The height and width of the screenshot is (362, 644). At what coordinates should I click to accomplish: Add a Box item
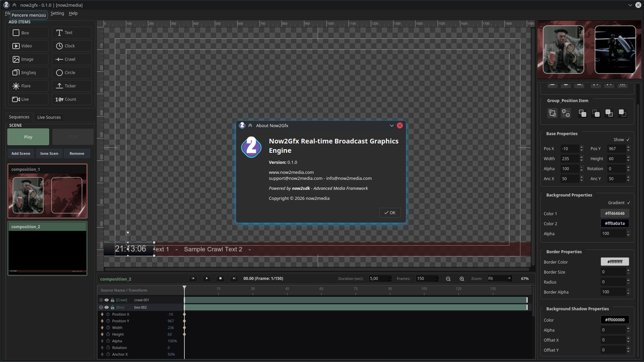click(28, 33)
